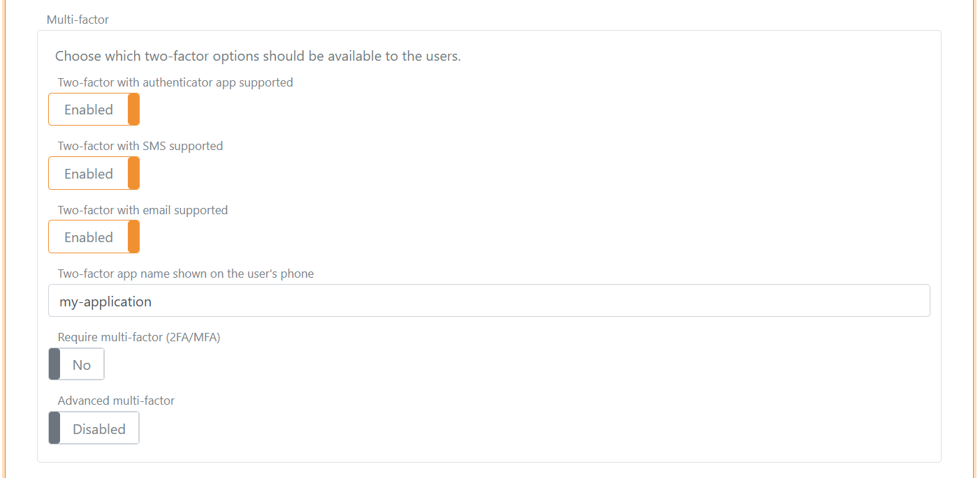This screenshot has height=478, width=980.
Task: Click the 'Two-factor with email supported' label
Action: click(142, 209)
